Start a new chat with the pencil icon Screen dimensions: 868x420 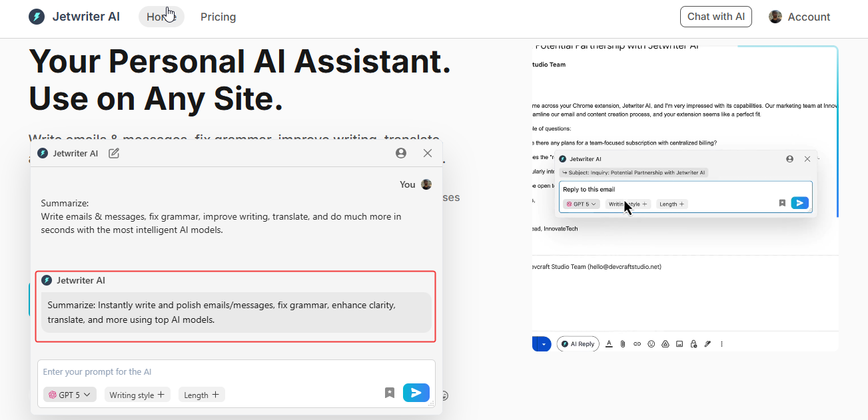(114, 153)
